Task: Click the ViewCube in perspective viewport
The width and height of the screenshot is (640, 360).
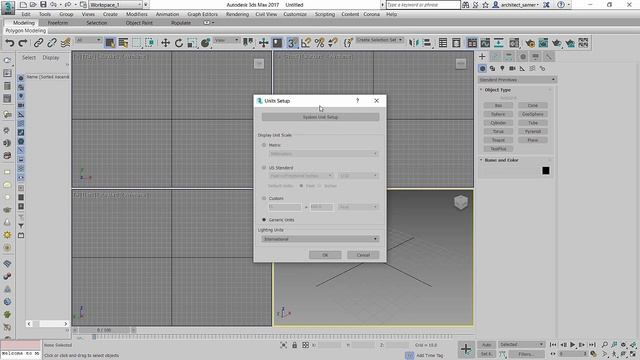Action: point(461,202)
